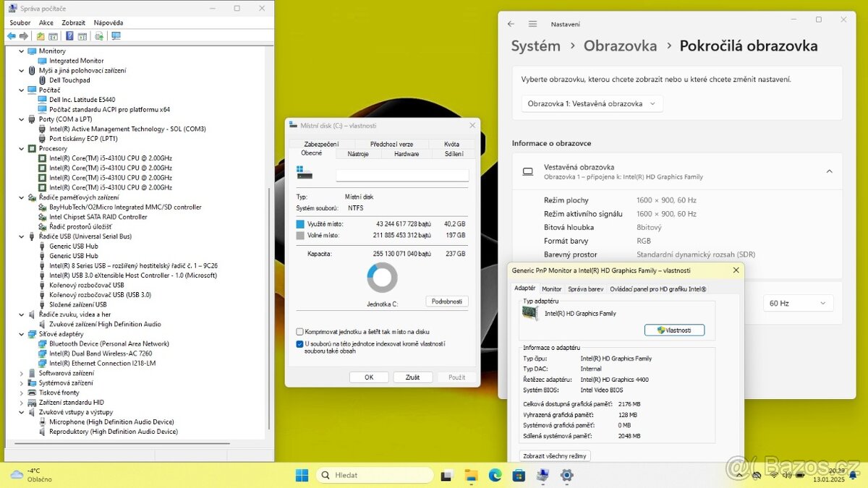Click the disk name input field

(402, 175)
